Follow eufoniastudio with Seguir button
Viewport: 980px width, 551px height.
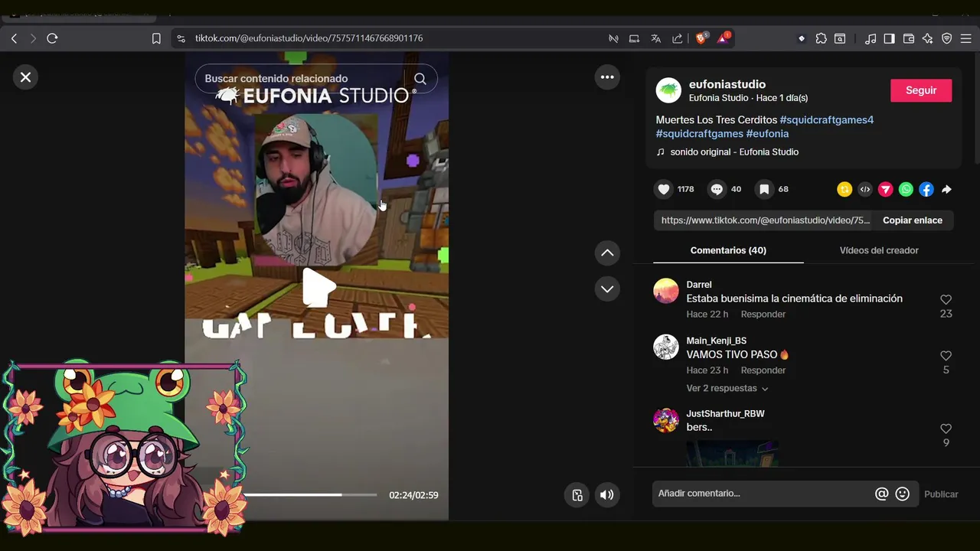[x=921, y=90]
